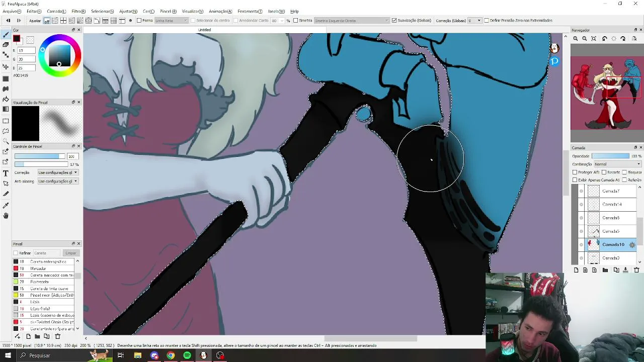Rotate canvas left in Navigator
The height and width of the screenshot is (362, 644).
pyautogui.click(x=604, y=39)
